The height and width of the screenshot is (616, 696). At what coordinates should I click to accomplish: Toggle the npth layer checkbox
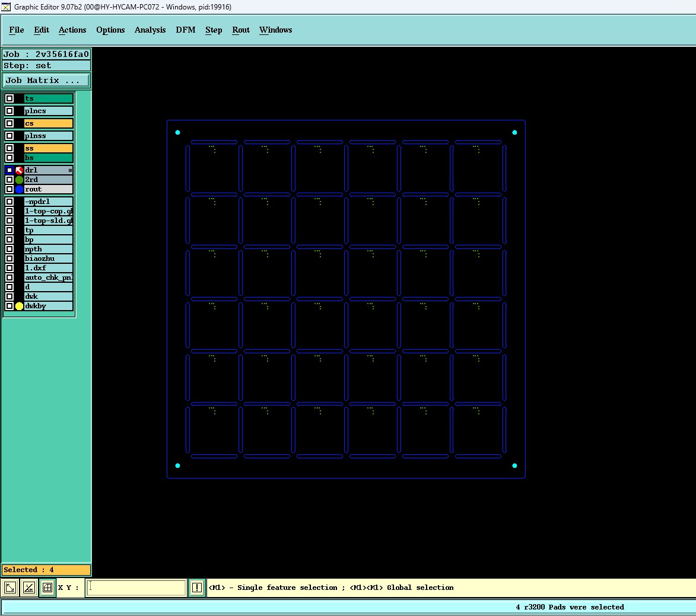coord(9,249)
